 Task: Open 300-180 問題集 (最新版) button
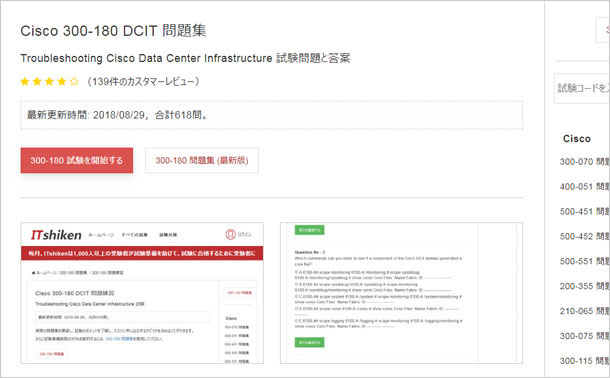pyautogui.click(x=202, y=160)
